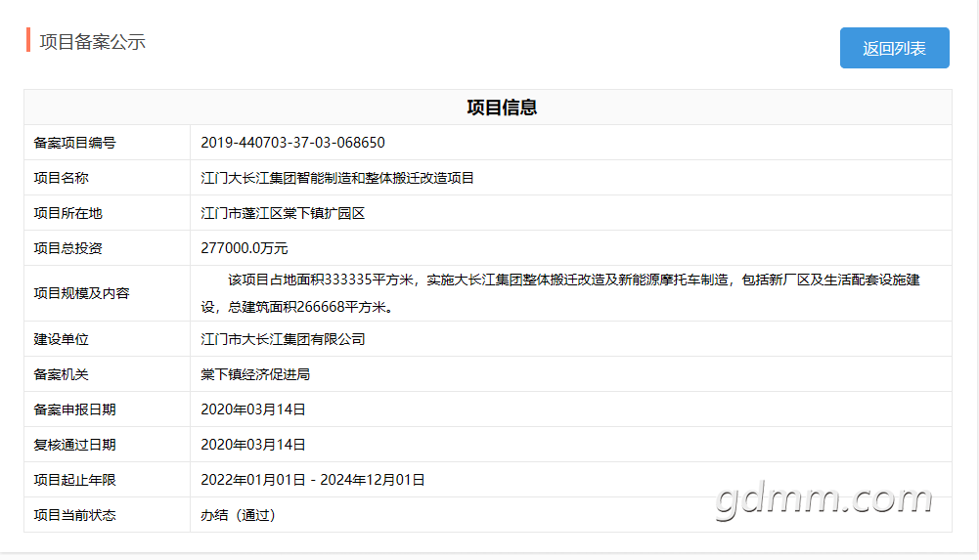Click the 建设单位 label cell
The width and height of the screenshot is (979, 560).
pyautogui.click(x=107, y=339)
